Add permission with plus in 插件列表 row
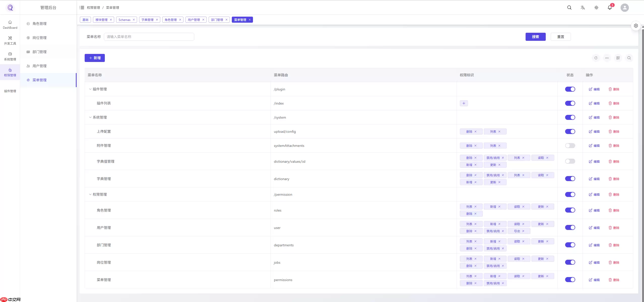644x302 pixels. coord(464,103)
